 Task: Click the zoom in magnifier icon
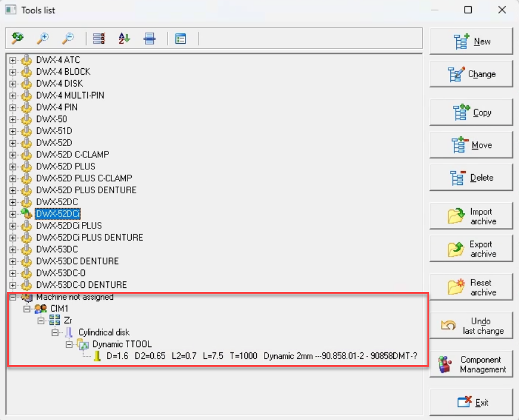click(43, 38)
